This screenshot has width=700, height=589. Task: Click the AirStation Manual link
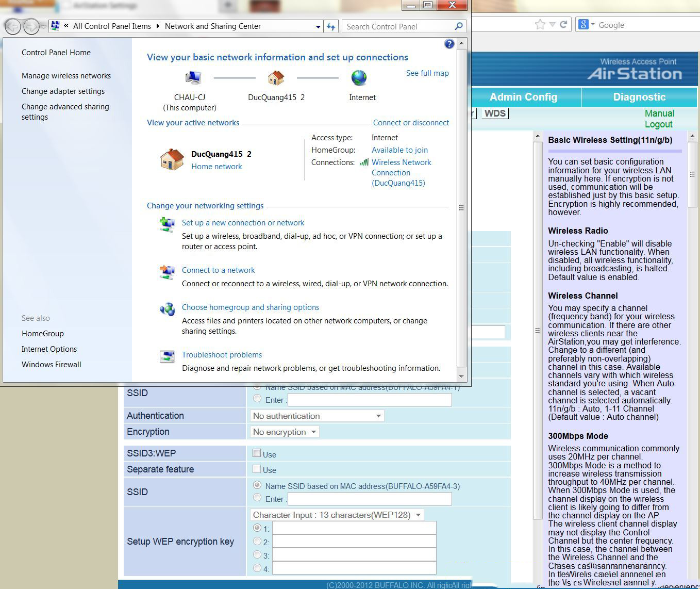(659, 113)
